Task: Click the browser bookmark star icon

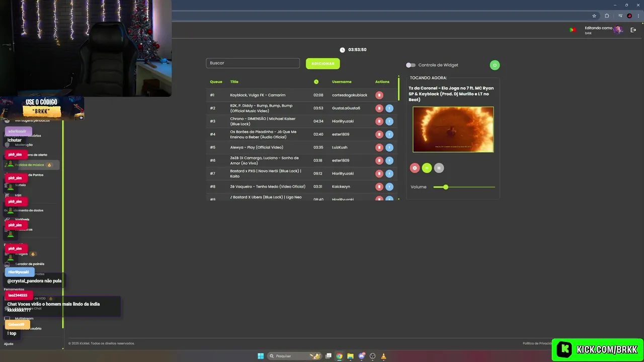Action: point(594,16)
